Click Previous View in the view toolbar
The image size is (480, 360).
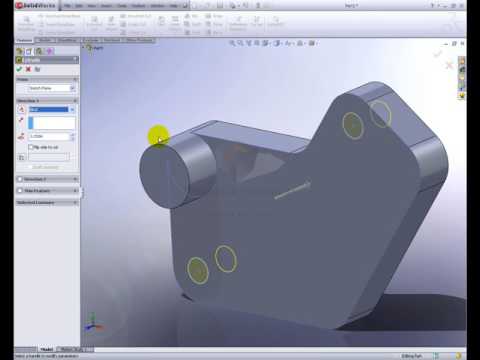coord(249,43)
